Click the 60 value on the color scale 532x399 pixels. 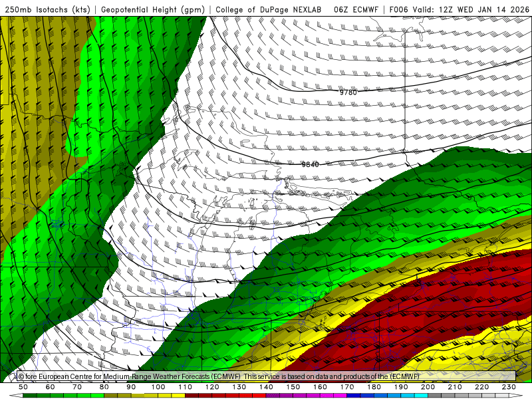tap(51, 387)
